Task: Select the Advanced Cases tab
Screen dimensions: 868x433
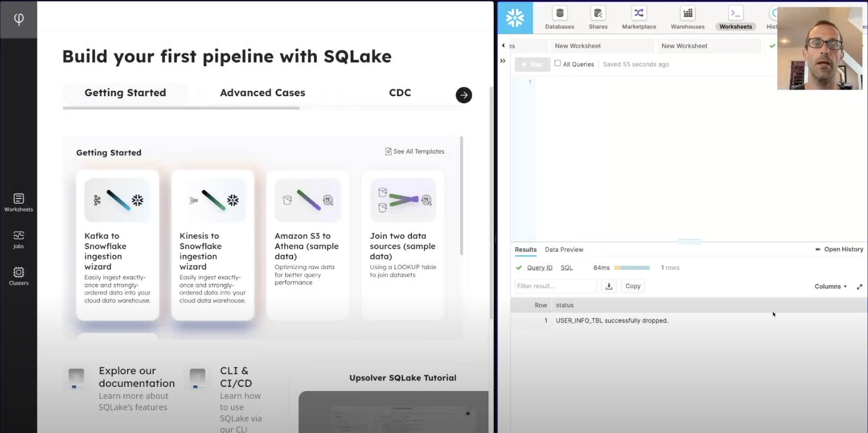Action: tap(262, 93)
